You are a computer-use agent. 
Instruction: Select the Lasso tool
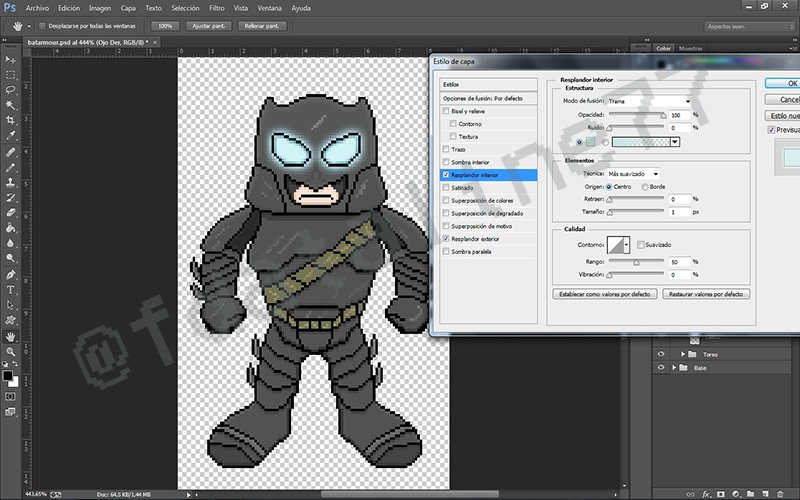tap(10, 90)
